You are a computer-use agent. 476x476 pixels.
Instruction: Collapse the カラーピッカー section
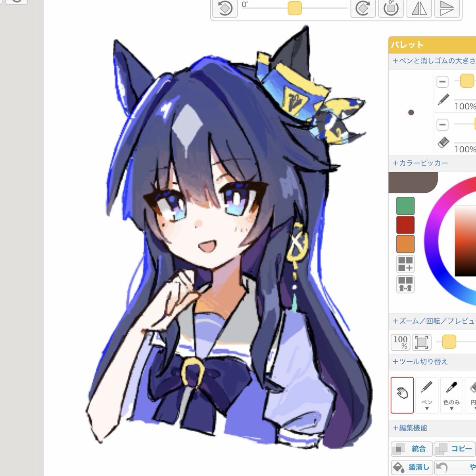[x=420, y=163]
